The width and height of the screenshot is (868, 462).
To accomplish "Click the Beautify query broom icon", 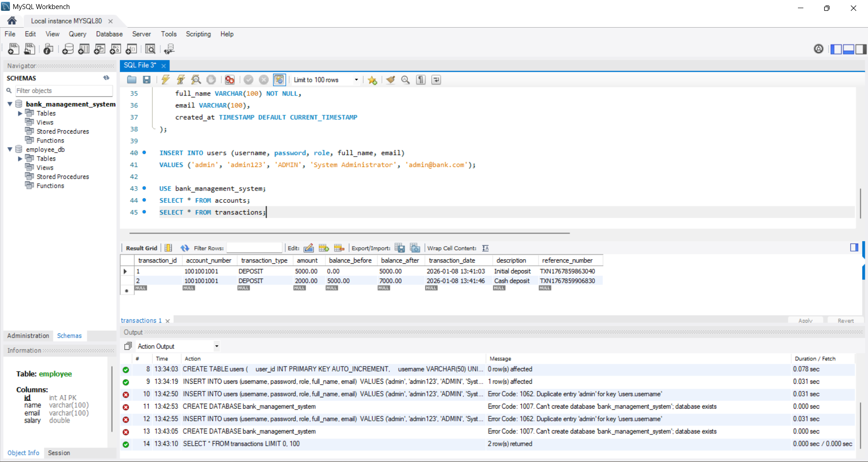I will coord(391,80).
